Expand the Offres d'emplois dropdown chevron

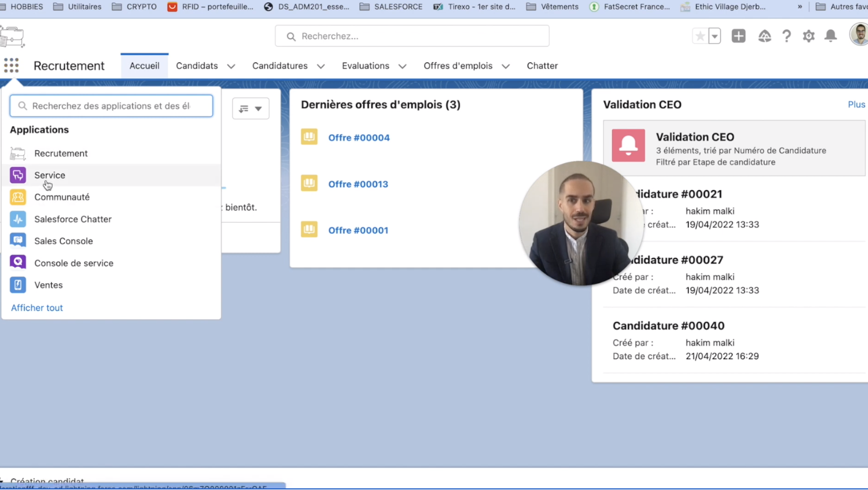pyautogui.click(x=506, y=66)
